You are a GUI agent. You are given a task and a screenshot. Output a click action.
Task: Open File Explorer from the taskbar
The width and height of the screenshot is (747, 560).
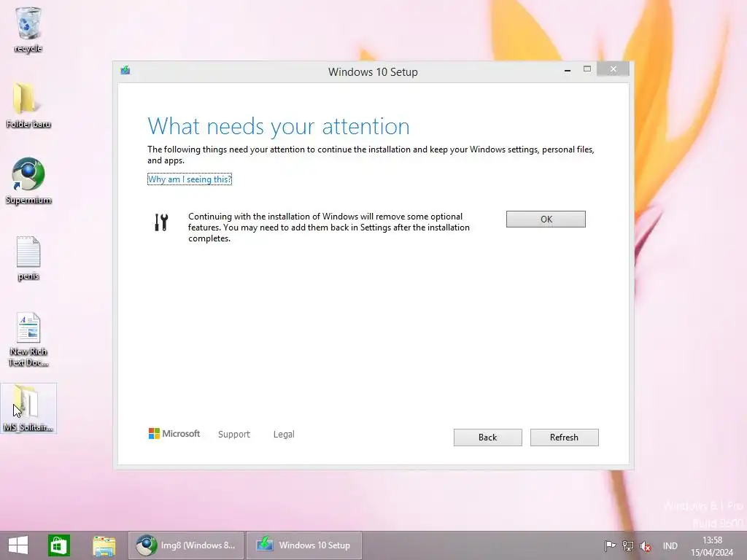[x=104, y=545]
